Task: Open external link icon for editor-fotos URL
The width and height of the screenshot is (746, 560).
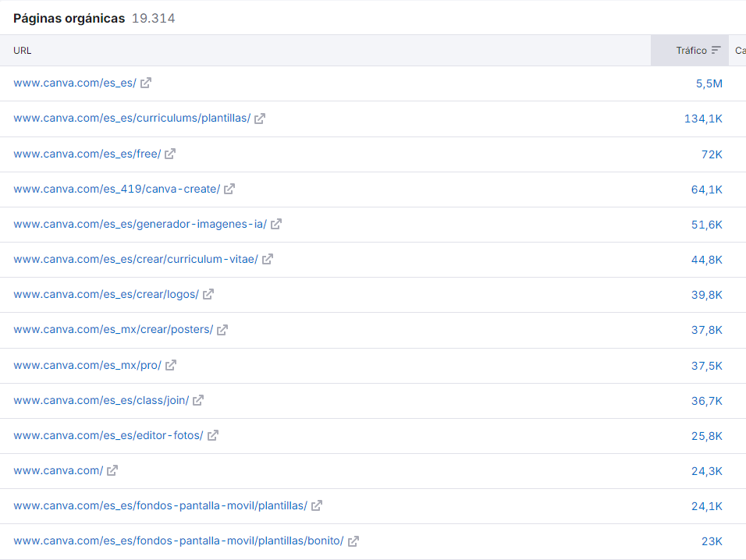Action: pos(213,435)
